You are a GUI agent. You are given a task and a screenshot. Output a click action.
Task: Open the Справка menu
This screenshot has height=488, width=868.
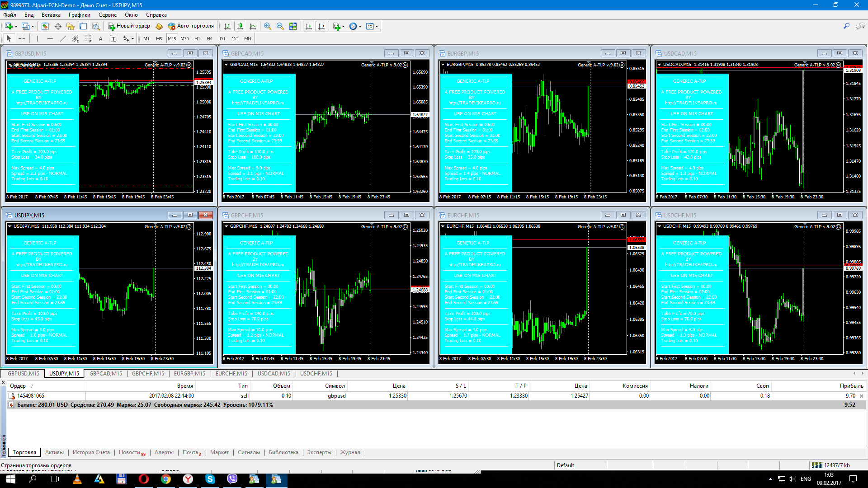(156, 15)
